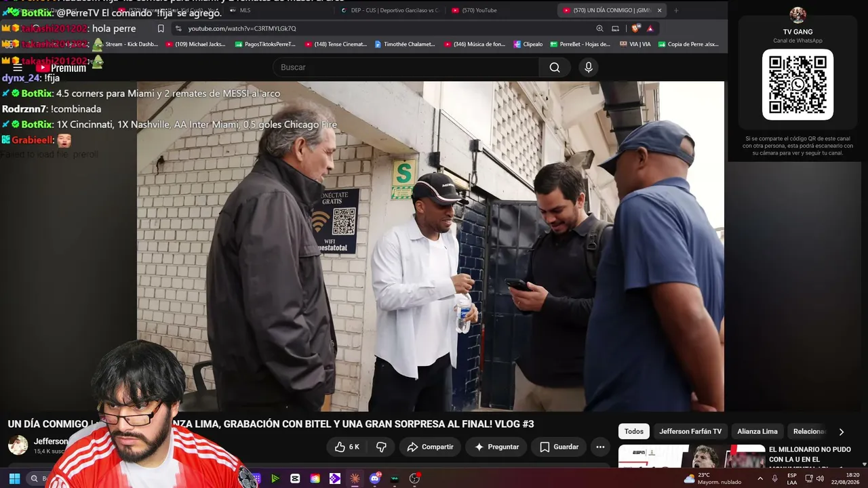Dislike the video with thumbs down

(x=381, y=447)
